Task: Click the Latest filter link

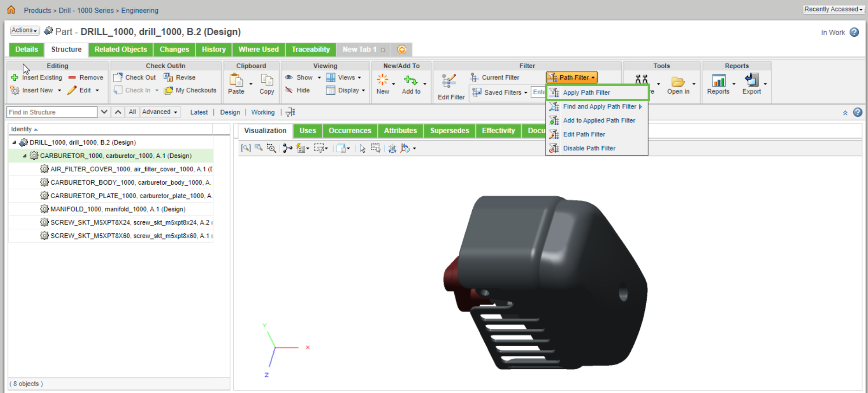Action: coord(199,112)
